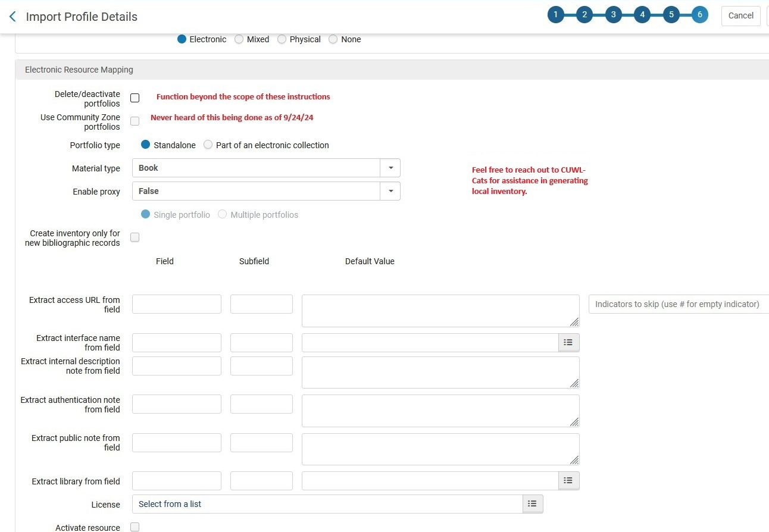Viewport: 769px width, 532px height.
Task: Click the Field column heading
Action: point(165,261)
